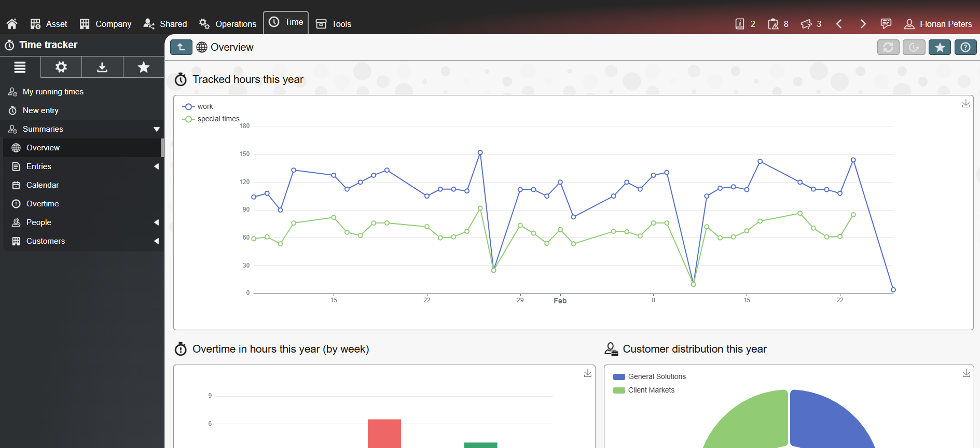Open the chat messages icon
980x448 pixels.
coord(886,24)
